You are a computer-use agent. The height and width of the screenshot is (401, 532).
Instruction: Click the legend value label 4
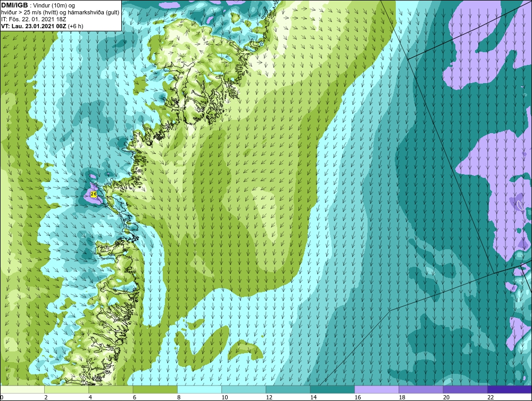tap(90, 398)
